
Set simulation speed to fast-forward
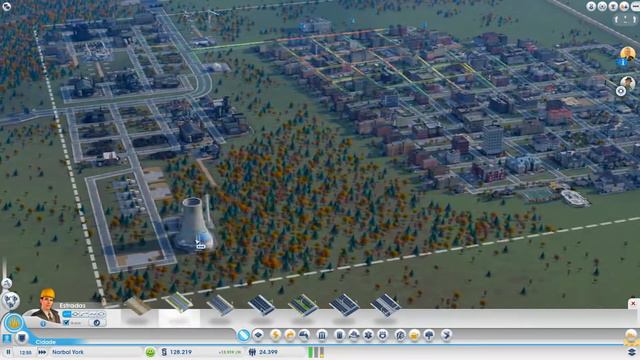[x=42, y=352]
